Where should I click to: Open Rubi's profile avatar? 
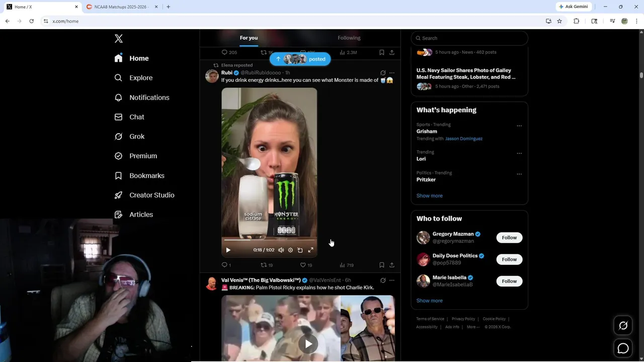212,76
